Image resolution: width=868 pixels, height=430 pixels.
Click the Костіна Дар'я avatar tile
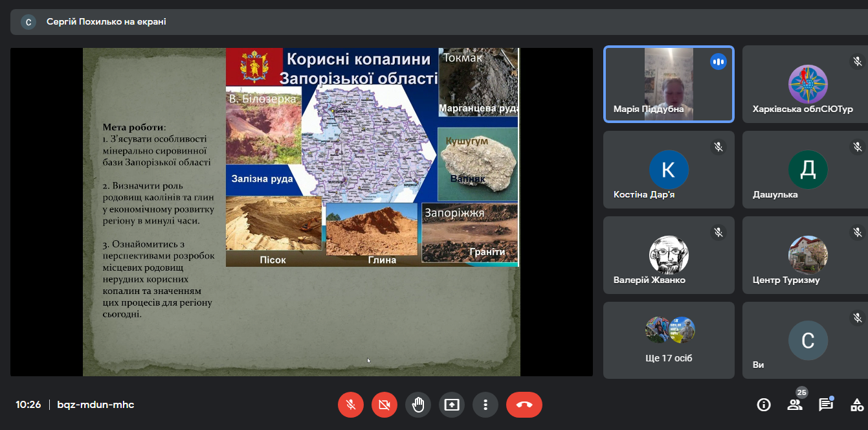pos(669,170)
